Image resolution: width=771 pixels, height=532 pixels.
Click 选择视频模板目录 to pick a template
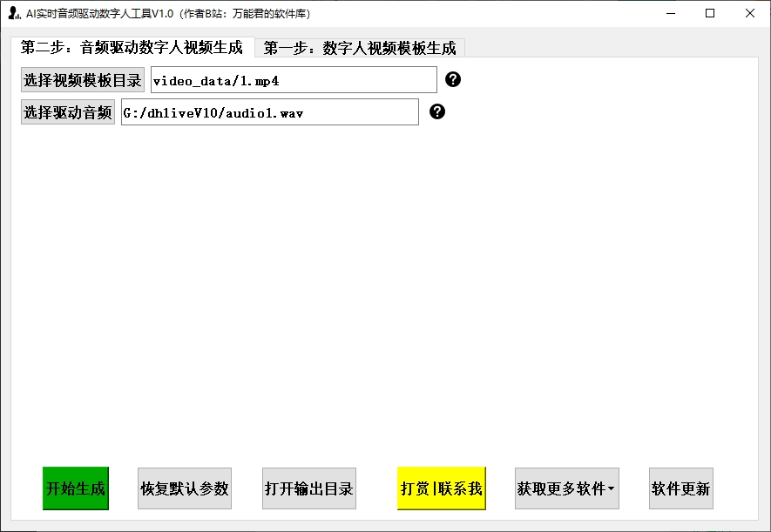[x=83, y=79]
